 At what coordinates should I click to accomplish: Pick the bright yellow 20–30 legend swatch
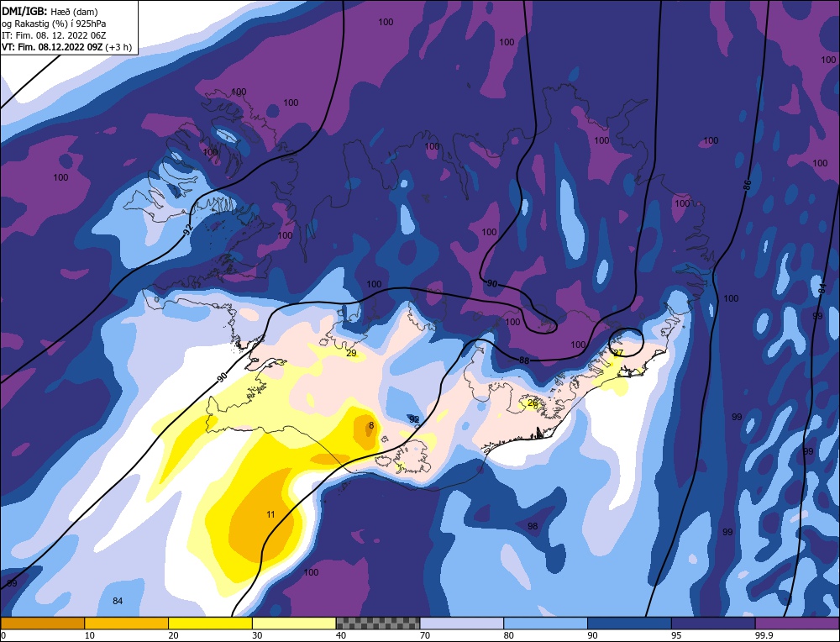coord(210,624)
